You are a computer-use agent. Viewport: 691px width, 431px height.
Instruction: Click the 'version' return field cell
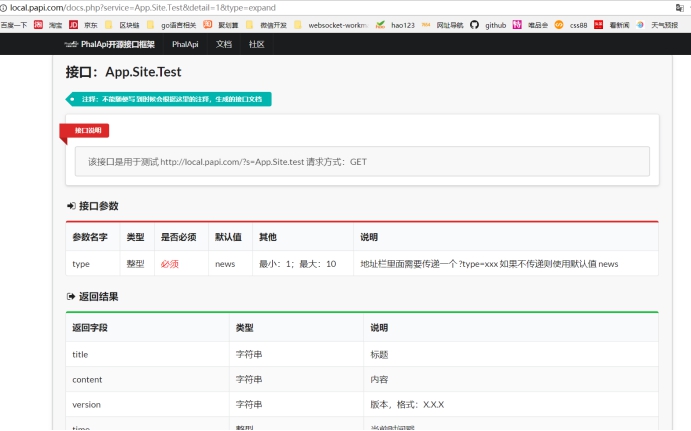click(x=86, y=405)
